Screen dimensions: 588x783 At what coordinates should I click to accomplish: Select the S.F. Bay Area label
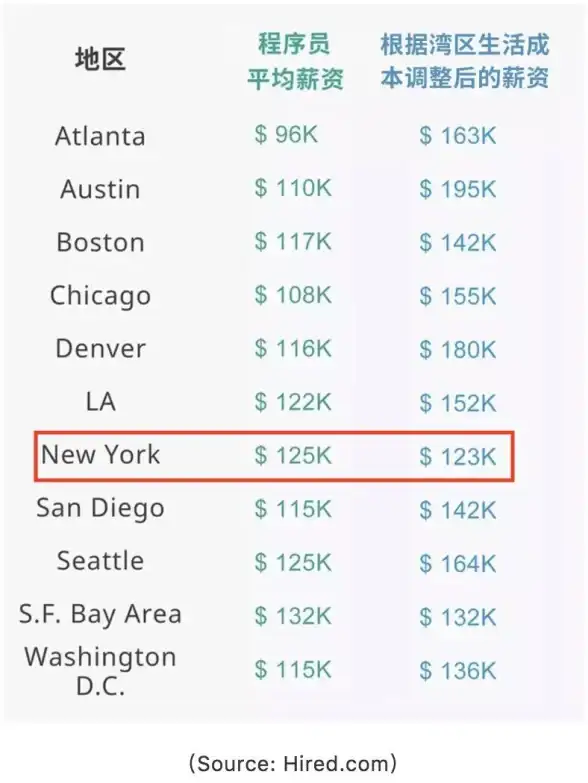click(x=100, y=614)
